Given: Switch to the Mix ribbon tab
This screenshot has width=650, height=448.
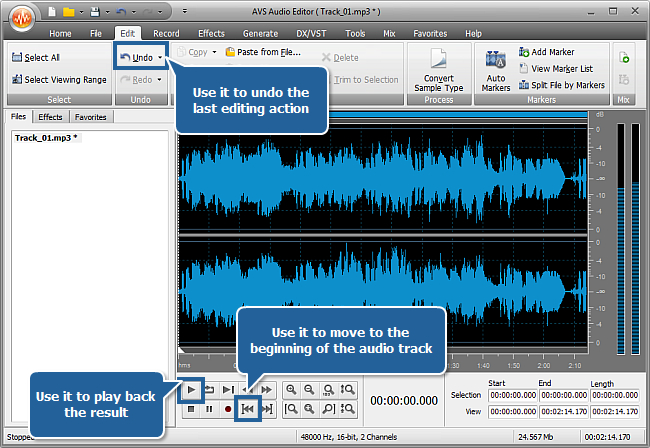Looking at the screenshot, I should (389, 34).
